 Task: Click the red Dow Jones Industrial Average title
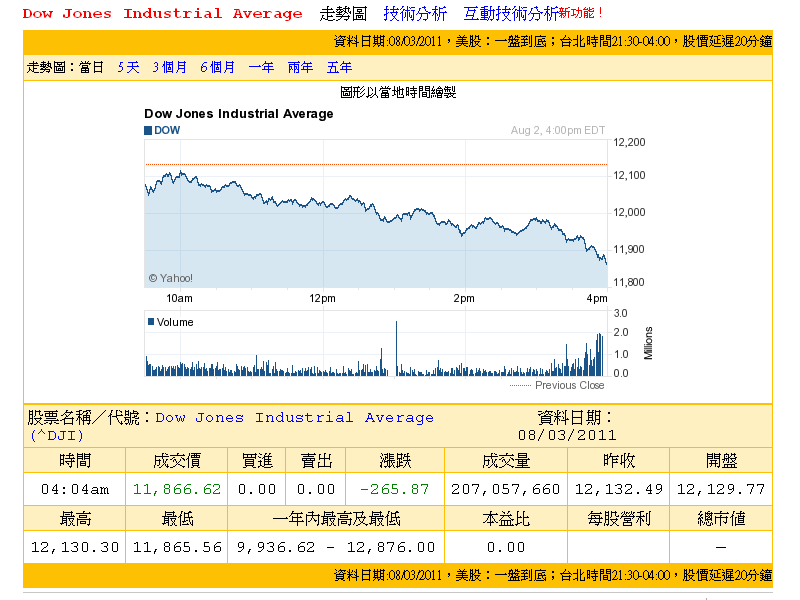coord(162,14)
